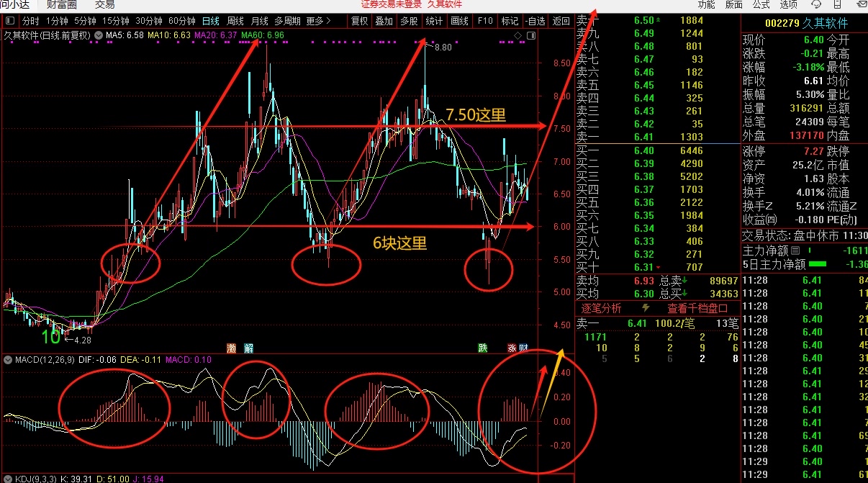Select the 1分钟 period
Screen dimensions: 868x483
tap(57, 21)
